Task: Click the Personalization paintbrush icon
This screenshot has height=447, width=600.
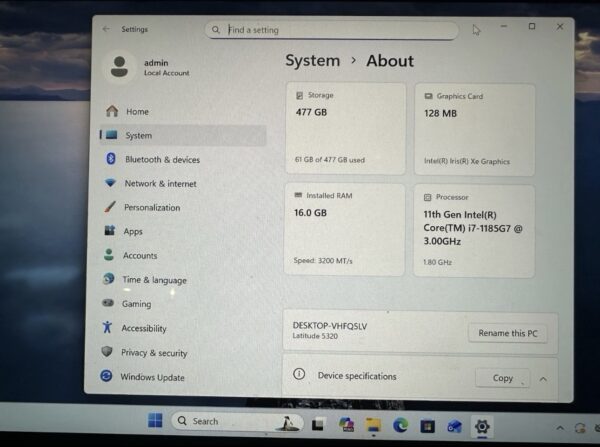Action: (x=109, y=207)
